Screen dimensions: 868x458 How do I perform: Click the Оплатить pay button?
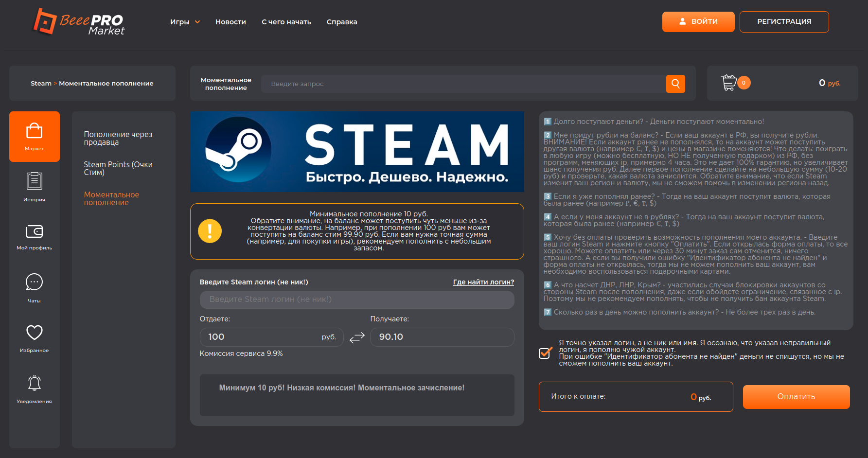796,397
